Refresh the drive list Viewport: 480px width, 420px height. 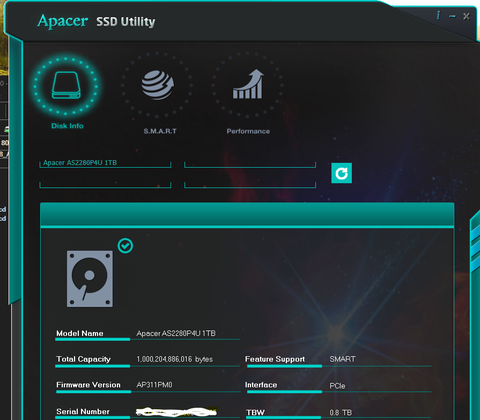click(341, 173)
